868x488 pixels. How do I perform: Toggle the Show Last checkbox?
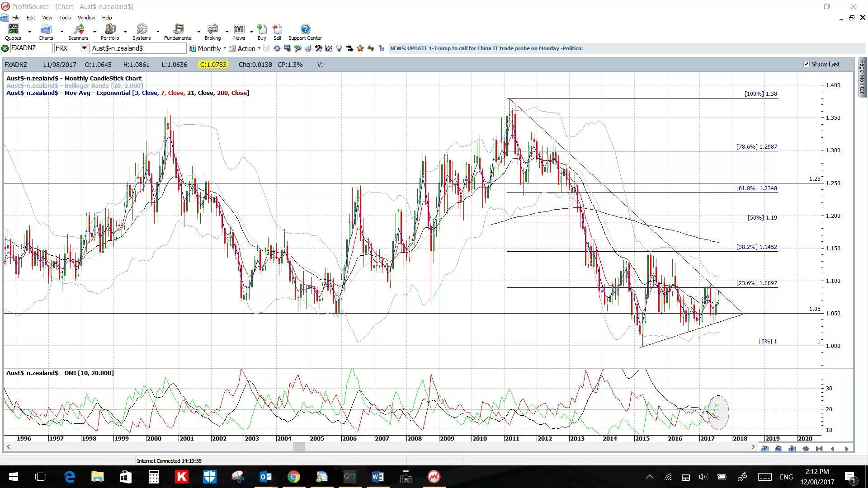click(x=806, y=64)
